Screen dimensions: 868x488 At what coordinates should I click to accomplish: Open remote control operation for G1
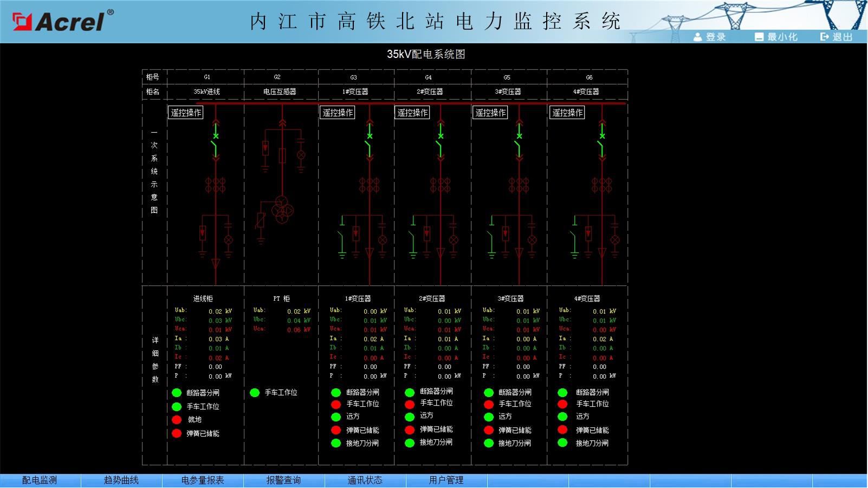click(186, 113)
